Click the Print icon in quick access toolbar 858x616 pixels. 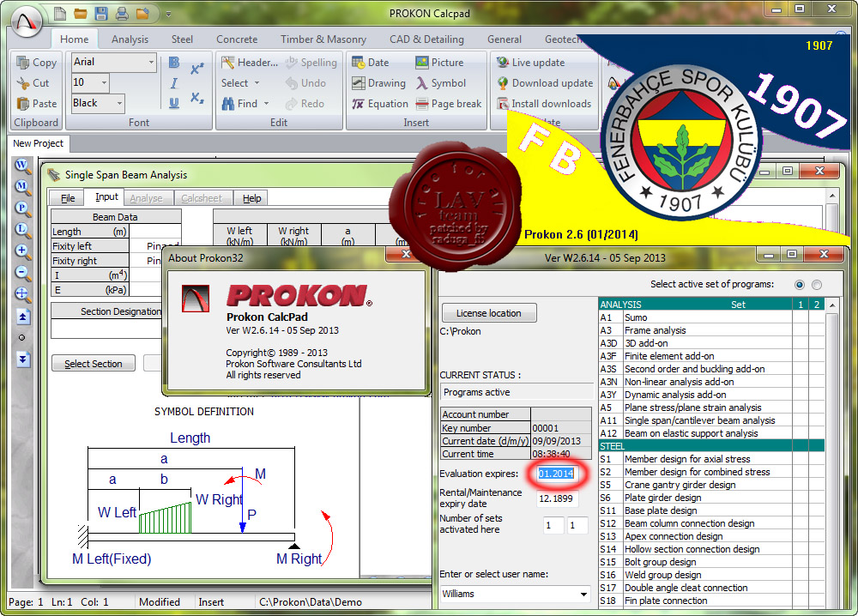[122, 13]
